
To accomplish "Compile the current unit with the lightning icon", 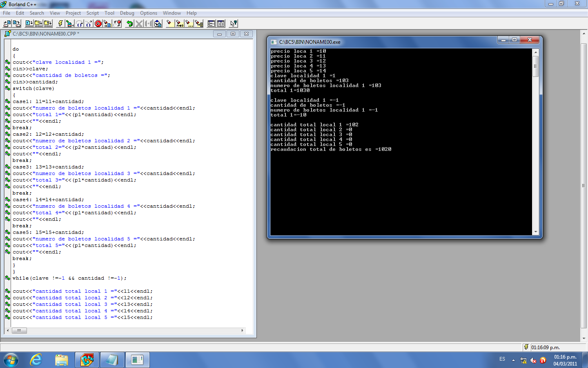I will click(x=60, y=24).
